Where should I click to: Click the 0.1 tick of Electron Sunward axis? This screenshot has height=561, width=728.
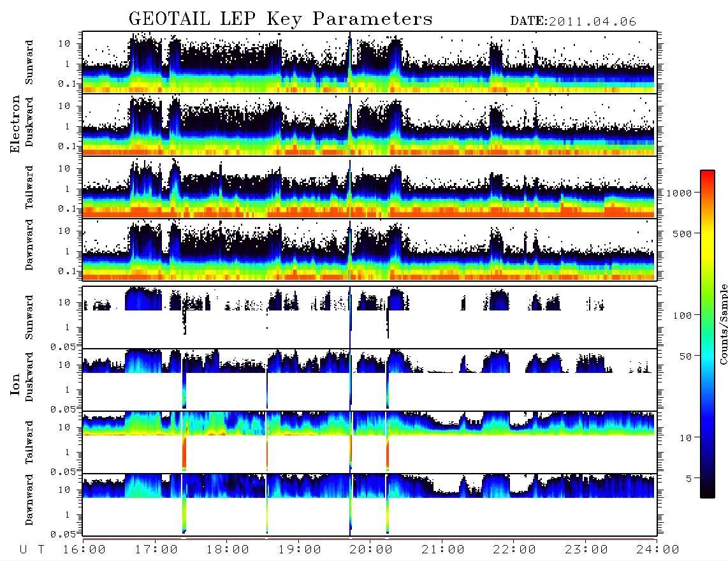(x=68, y=84)
